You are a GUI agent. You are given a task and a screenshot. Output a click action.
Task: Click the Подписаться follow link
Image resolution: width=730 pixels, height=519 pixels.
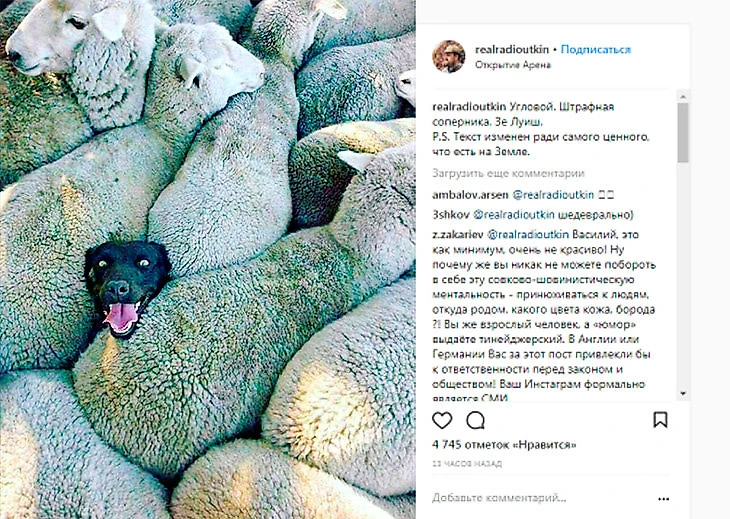595,49
